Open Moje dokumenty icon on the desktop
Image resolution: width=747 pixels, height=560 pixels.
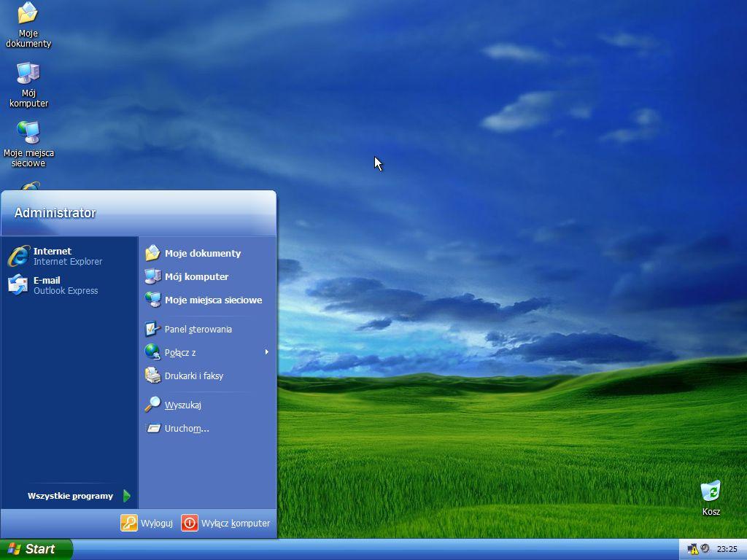[x=28, y=25]
